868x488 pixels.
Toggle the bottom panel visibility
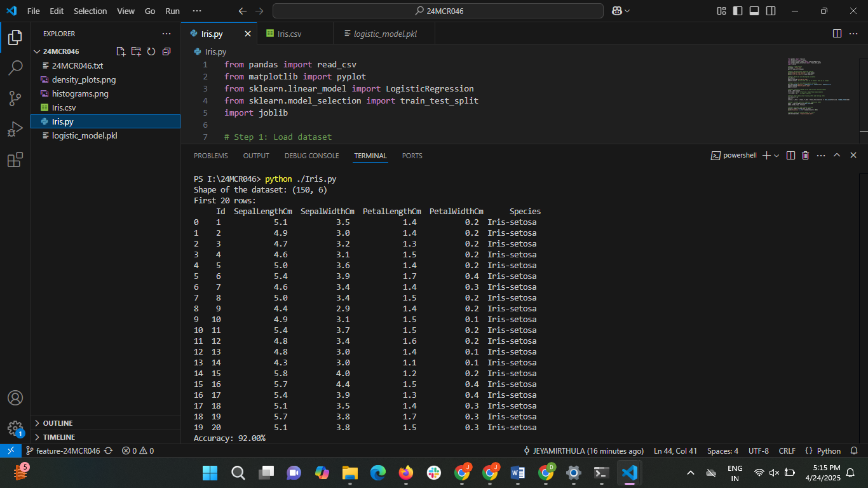point(754,11)
